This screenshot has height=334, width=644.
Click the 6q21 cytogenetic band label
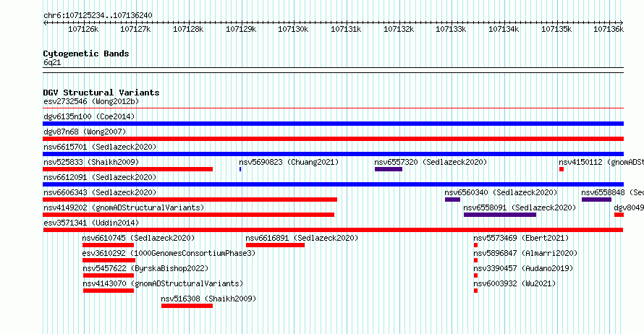(52, 62)
